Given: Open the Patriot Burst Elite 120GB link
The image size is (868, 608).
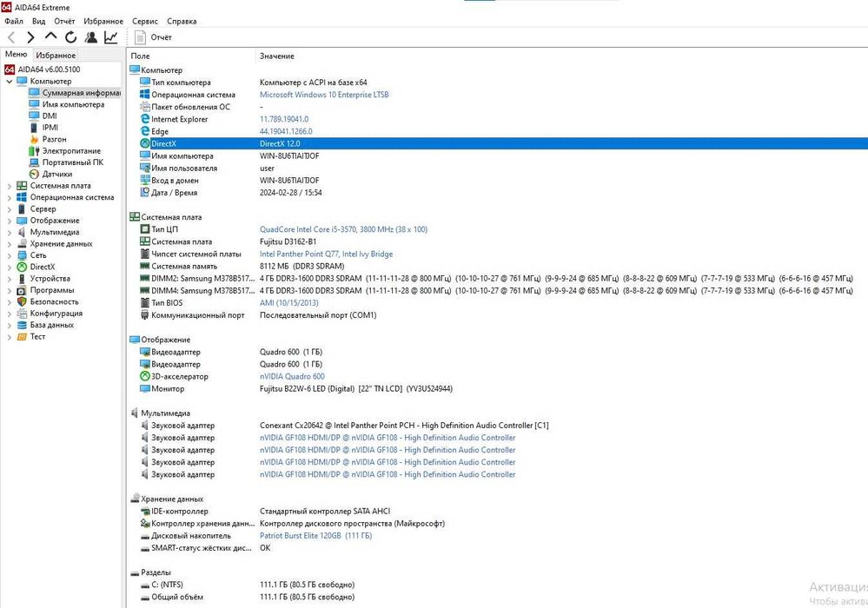Looking at the screenshot, I should pos(315,536).
